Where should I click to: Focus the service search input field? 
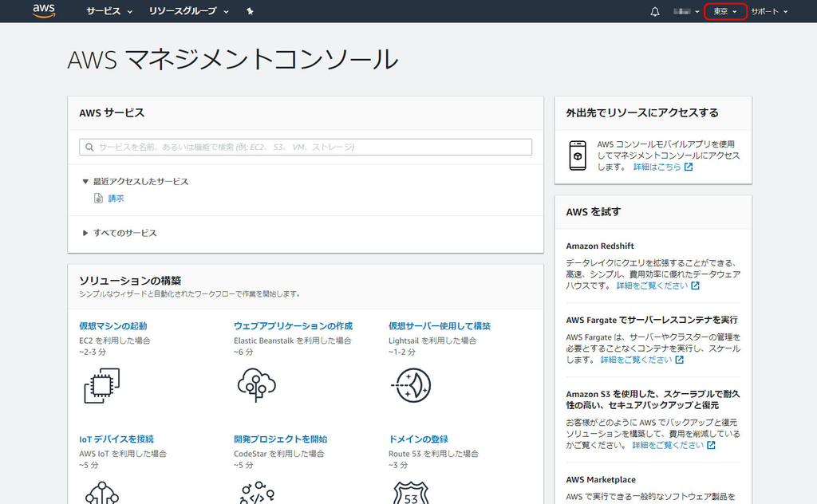coord(306,147)
